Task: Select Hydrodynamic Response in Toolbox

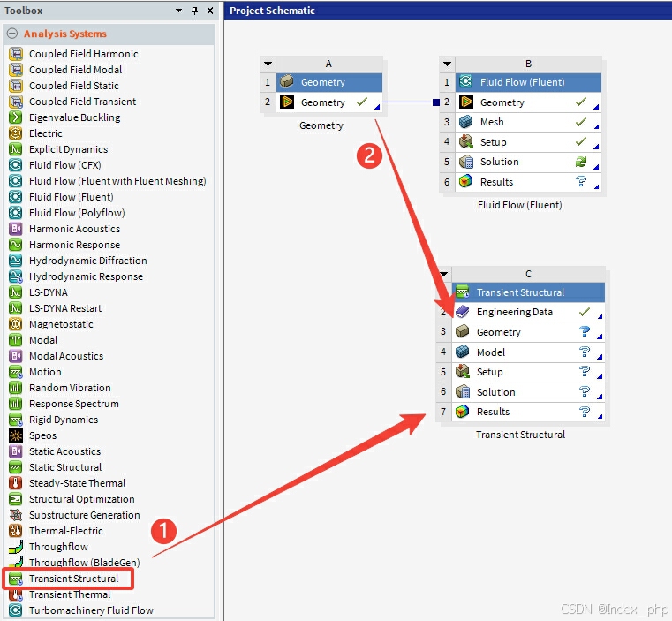Action: click(x=86, y=276)
